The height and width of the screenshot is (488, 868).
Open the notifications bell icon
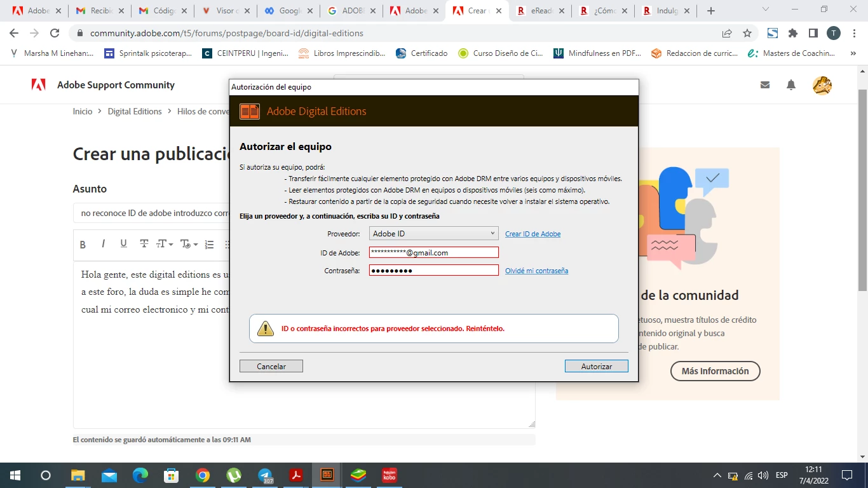coord(791,85)
